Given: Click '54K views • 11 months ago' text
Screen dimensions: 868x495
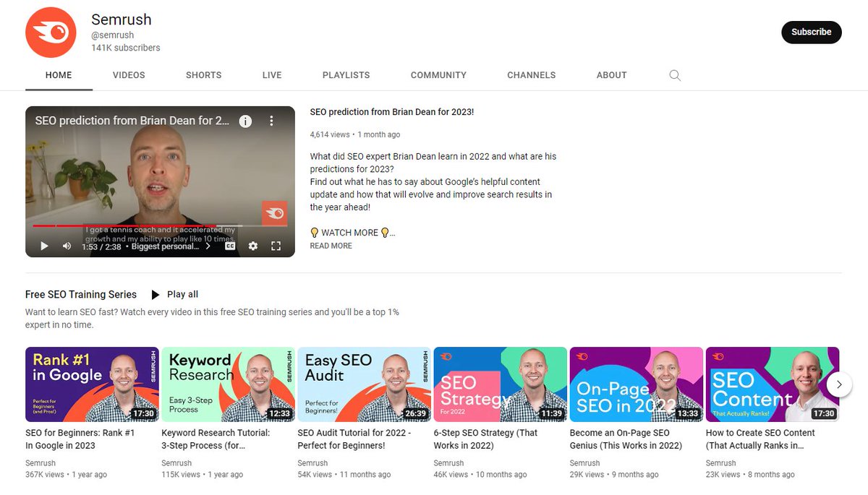Looking at the screenshot, I should pyautogui.click(x=344, y=475).
